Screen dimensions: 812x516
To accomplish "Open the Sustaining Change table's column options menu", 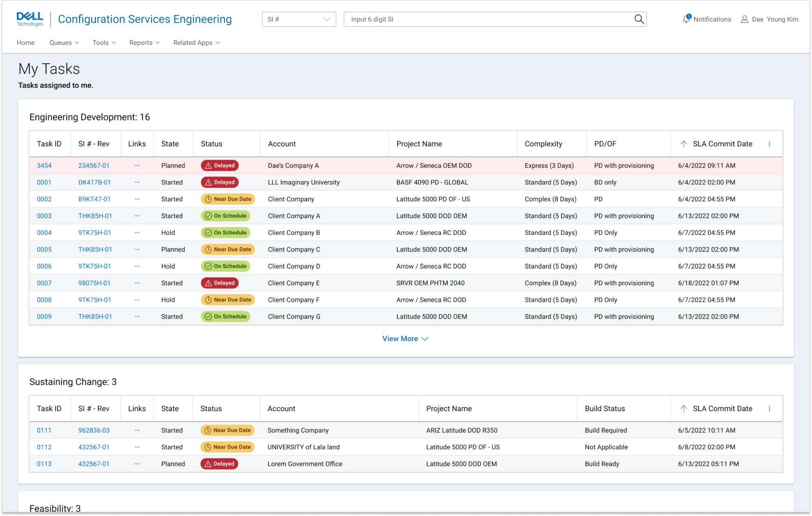I will tap(769, 409).
